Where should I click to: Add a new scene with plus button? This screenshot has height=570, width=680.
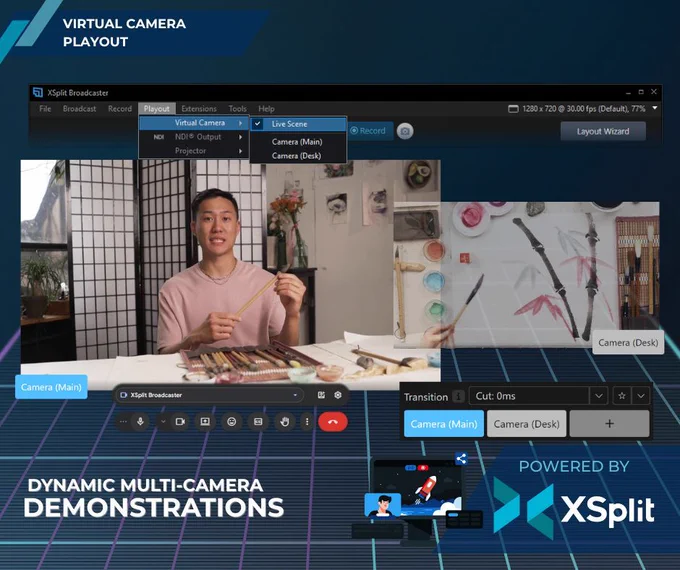(x=609, y=424)
